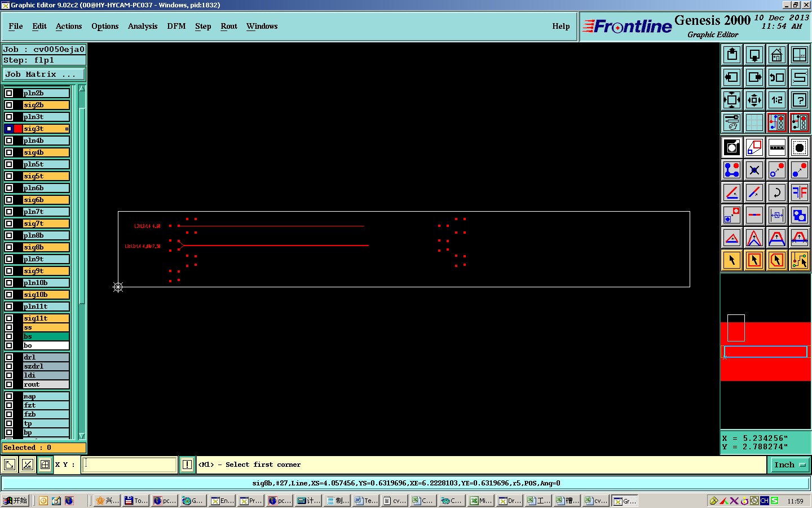Screen dimensions: 812x508
Task: Click the overview thumbnail panel
Action: 765,351
